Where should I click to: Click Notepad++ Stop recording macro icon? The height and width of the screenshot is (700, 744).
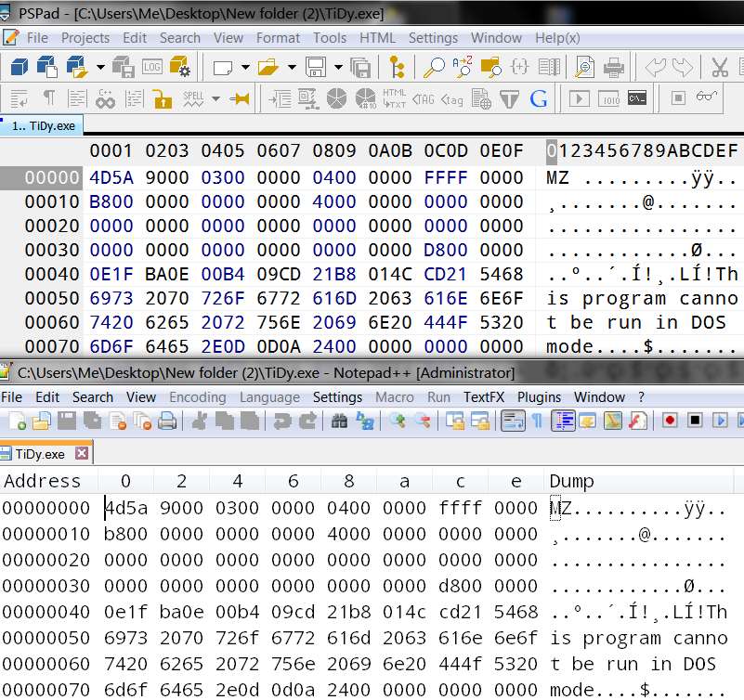[695, 421]
